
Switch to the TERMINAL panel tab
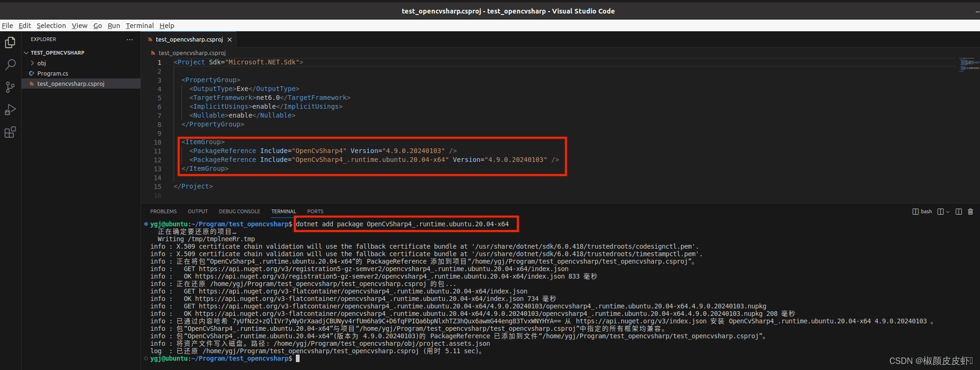[284, 211]
